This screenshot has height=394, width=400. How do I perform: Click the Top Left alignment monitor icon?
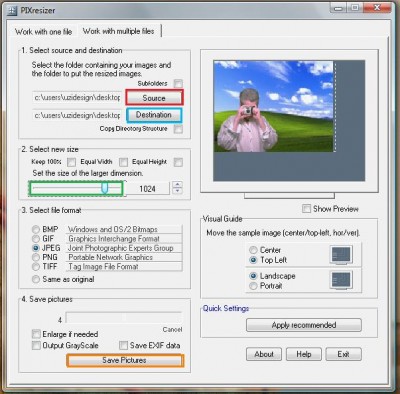pyautogui.click(x=341, y=255)
